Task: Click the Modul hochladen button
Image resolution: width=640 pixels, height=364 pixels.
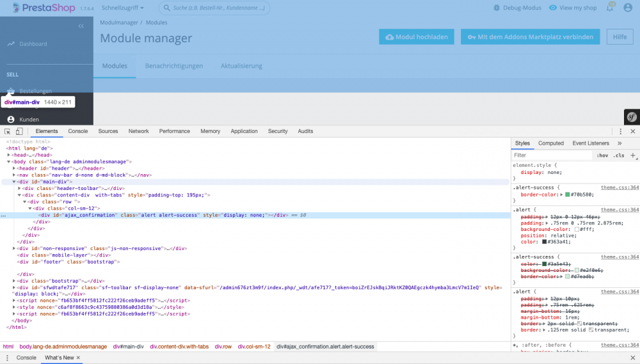Action: [417, 37]
